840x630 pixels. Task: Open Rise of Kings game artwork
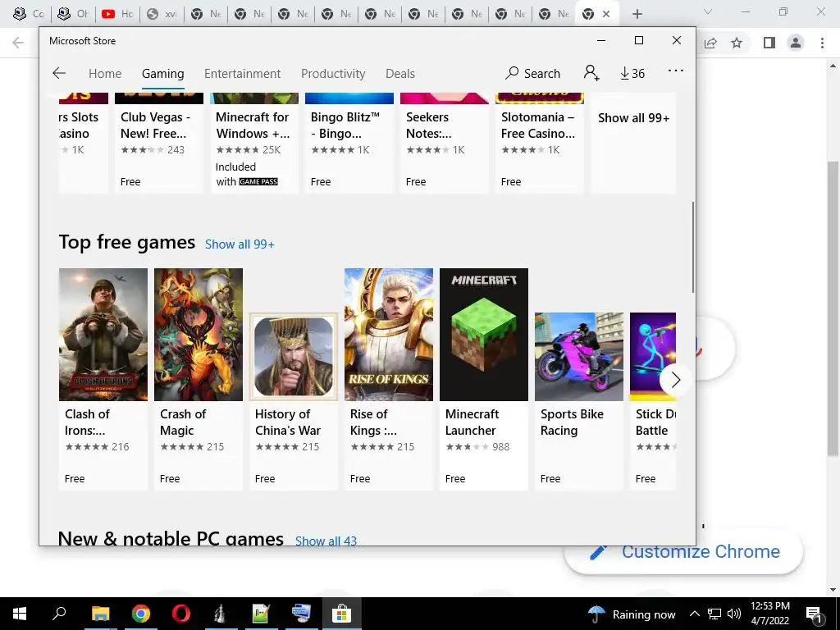pos(388,335)
